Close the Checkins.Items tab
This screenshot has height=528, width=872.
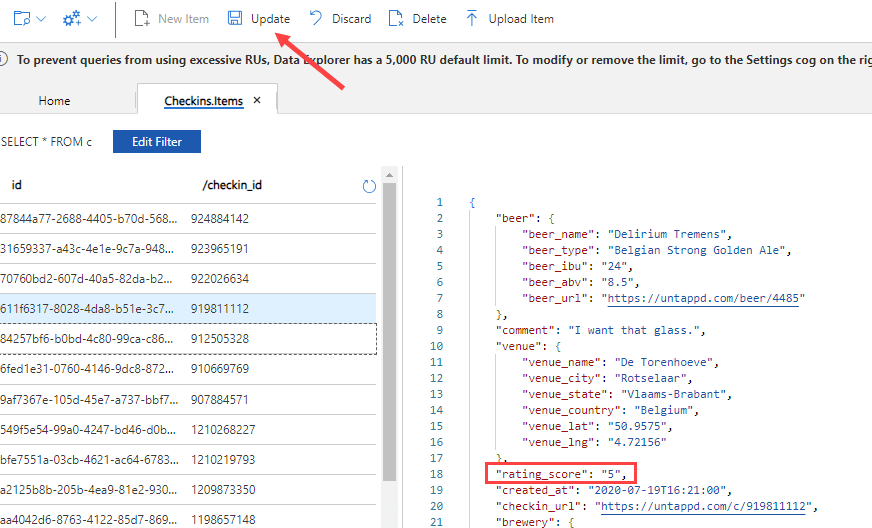(257, 101)
